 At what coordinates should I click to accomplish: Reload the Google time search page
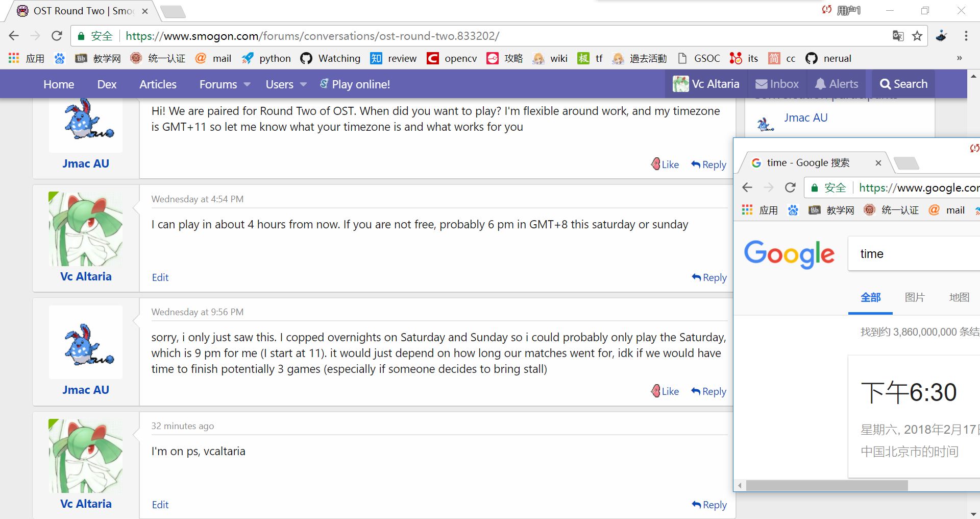point(790,187)
